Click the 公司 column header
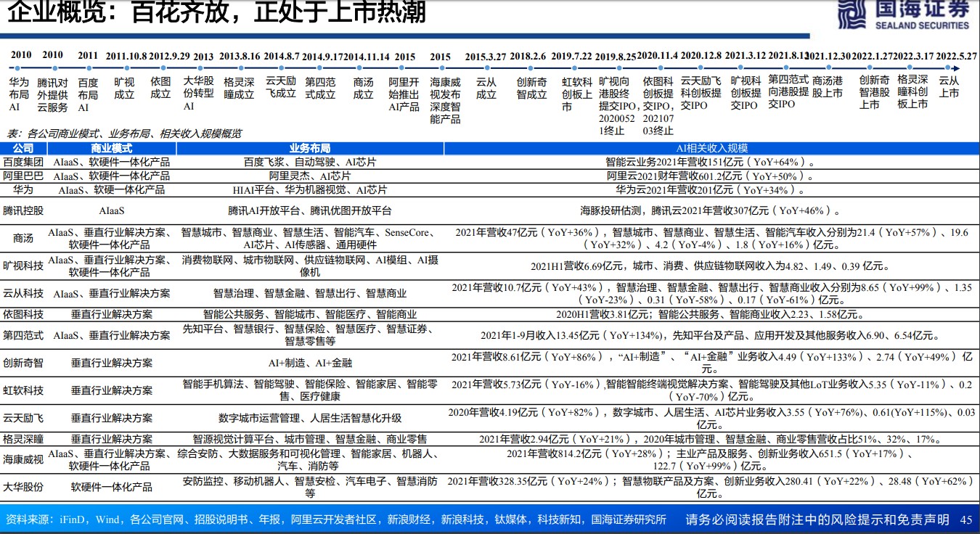The image size is (980, 534). pos(23,148)
